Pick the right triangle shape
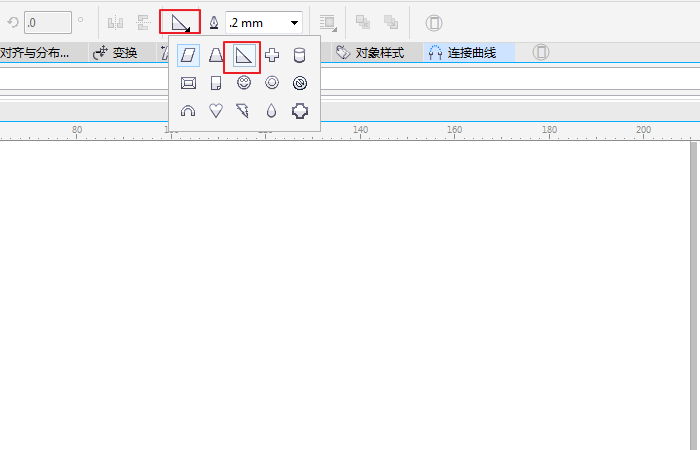The width and height of the screenshot is (700, 450). point(243,57)
